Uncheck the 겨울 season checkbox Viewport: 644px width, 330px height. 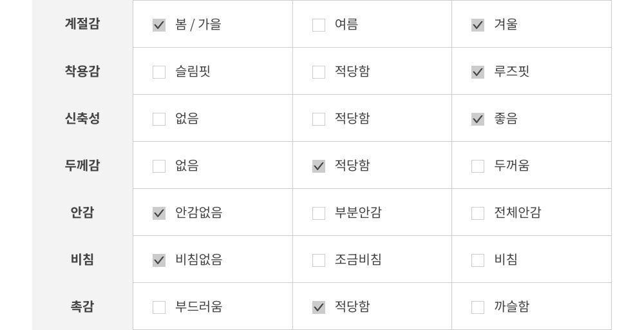point(478,25)
